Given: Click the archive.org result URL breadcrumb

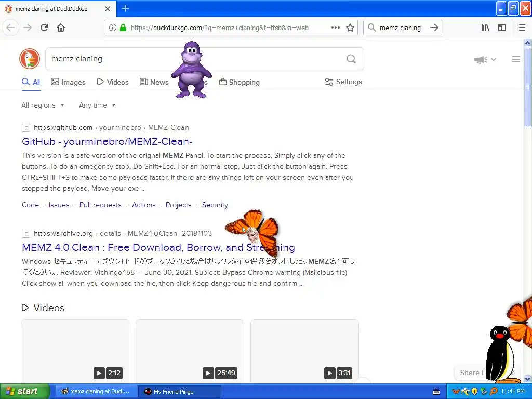Looking at the screenshot, I should [x=123, y=233].
